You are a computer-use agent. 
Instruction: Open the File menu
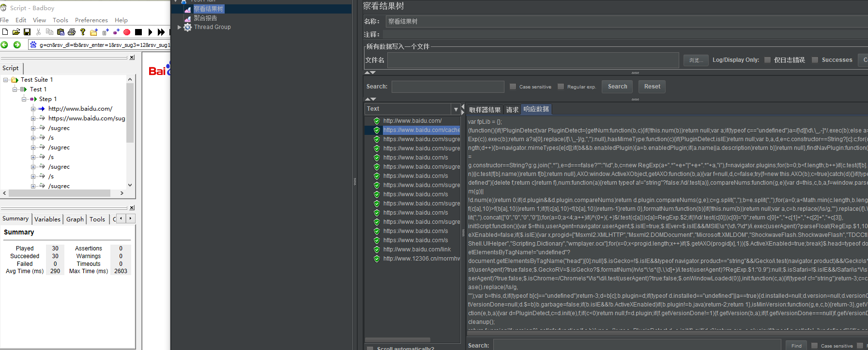click(4, 20)
